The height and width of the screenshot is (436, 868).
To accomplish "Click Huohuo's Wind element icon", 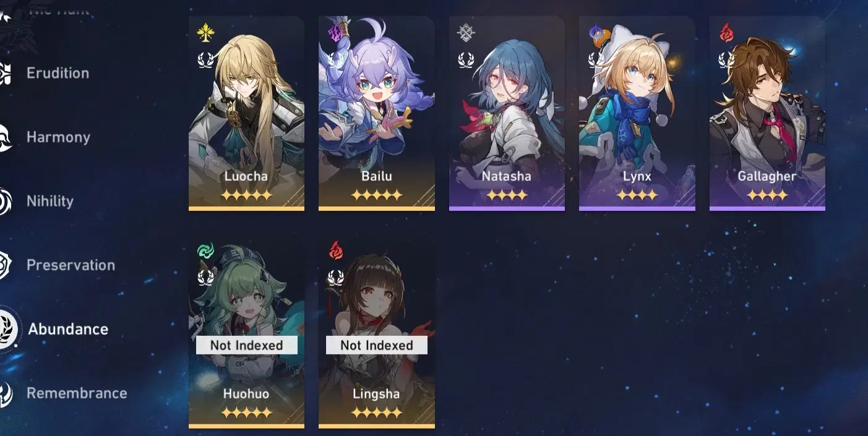I will (x=205, y=251).
